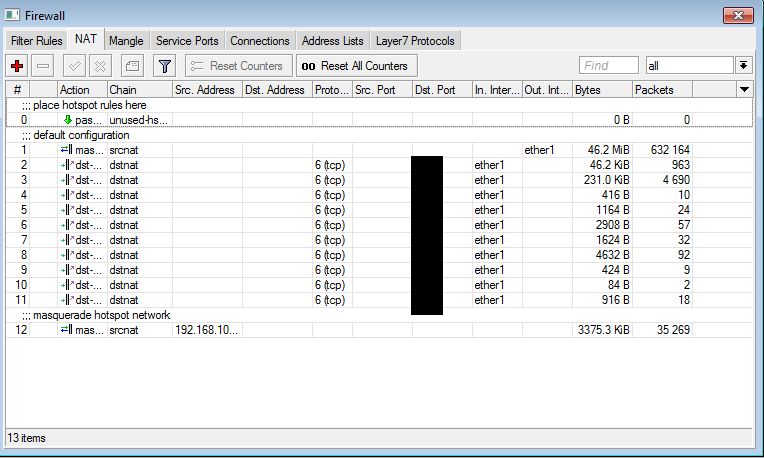Sort by the Packets column header
Viewport: 764px width, 458px height.
point(662,90)
